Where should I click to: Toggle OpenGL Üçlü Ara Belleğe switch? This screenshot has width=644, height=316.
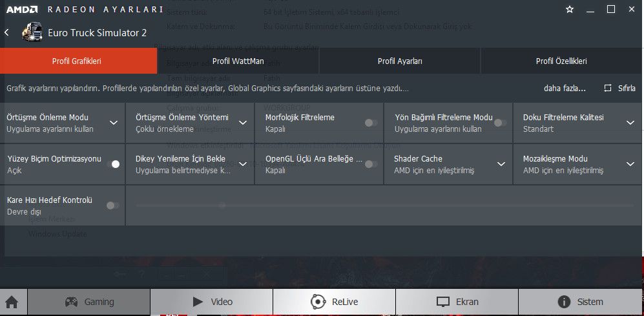(x=371, y=164)
